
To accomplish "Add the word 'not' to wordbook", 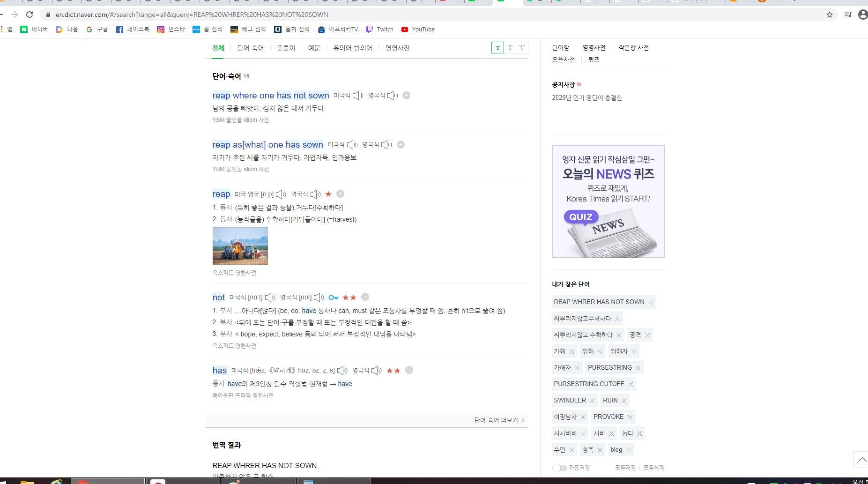I will pyautogui.click(x=365, y=297).
